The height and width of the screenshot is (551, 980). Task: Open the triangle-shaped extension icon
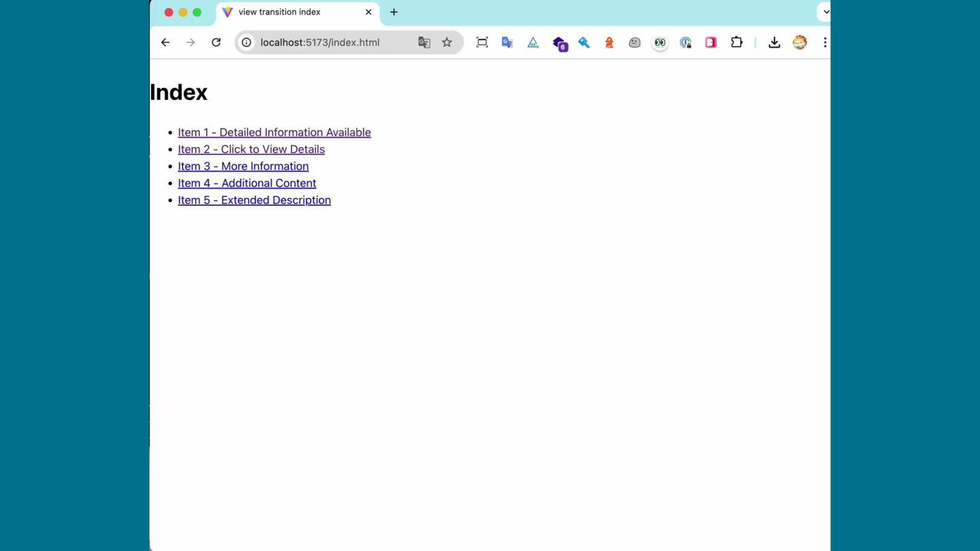click(x=533, y=42)
